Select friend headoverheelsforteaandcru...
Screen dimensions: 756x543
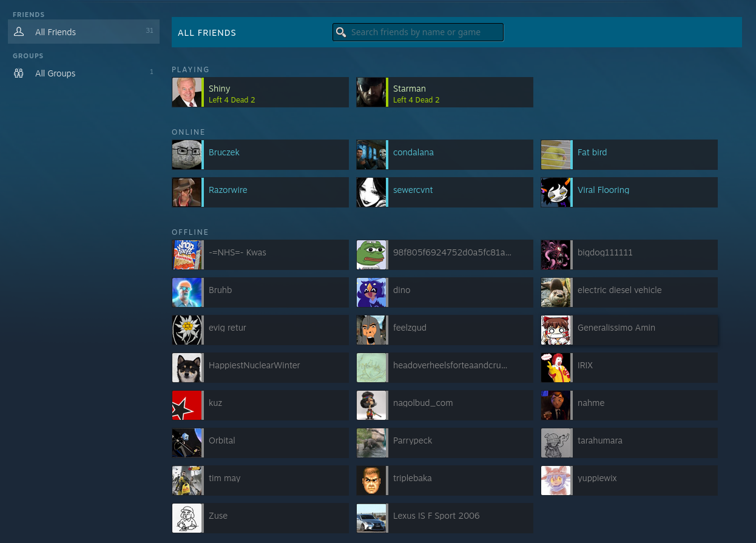point(445,368)
